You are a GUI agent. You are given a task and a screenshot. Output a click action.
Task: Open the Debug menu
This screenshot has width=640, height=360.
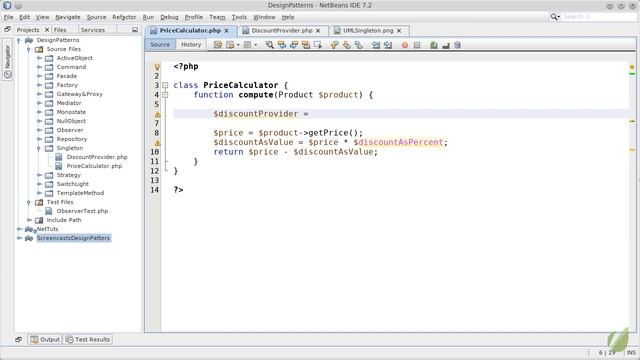pos(169,17)
